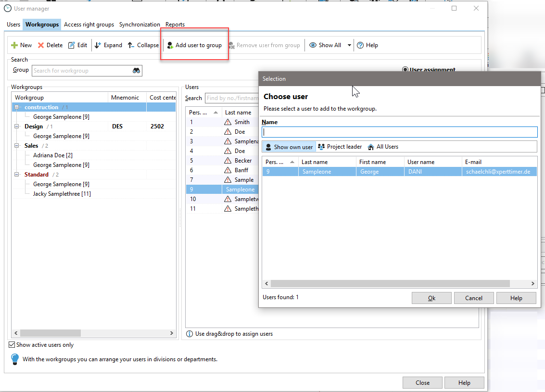Viewport: 545px width, 392px height.
Task: Click the Show All eye icon
Action: (313, 45)
